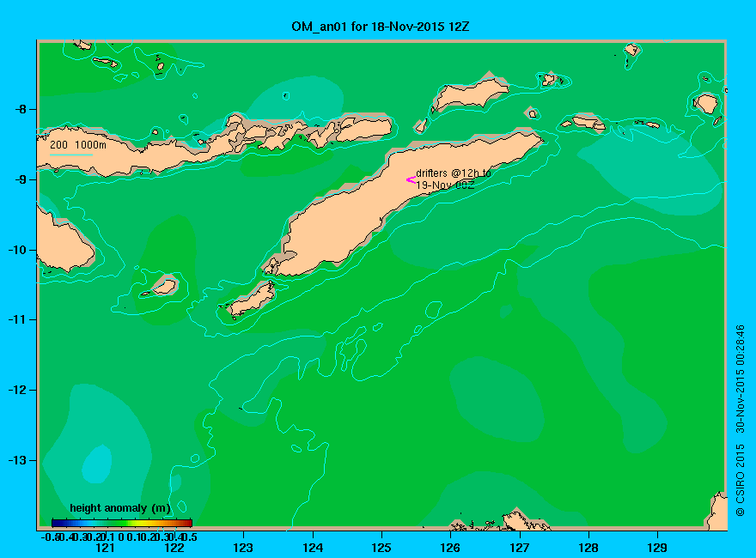This screenshot has height=558, width=756.
Task: Click the small island southwest of main island
Action: [x=252, y=299]
